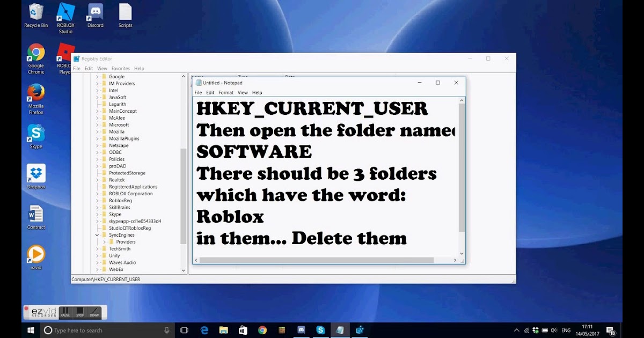Select the skypeapp-cd1e054333d4 key
644x338 pixels.
[135, 221]
